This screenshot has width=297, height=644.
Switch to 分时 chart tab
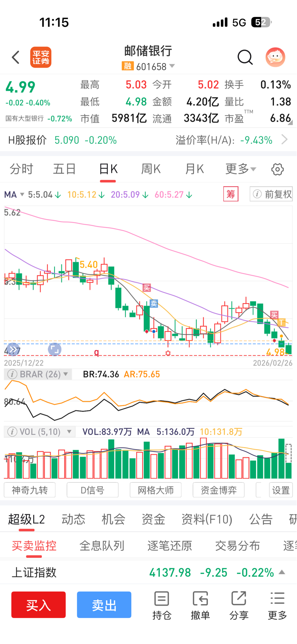pos(21,169)
